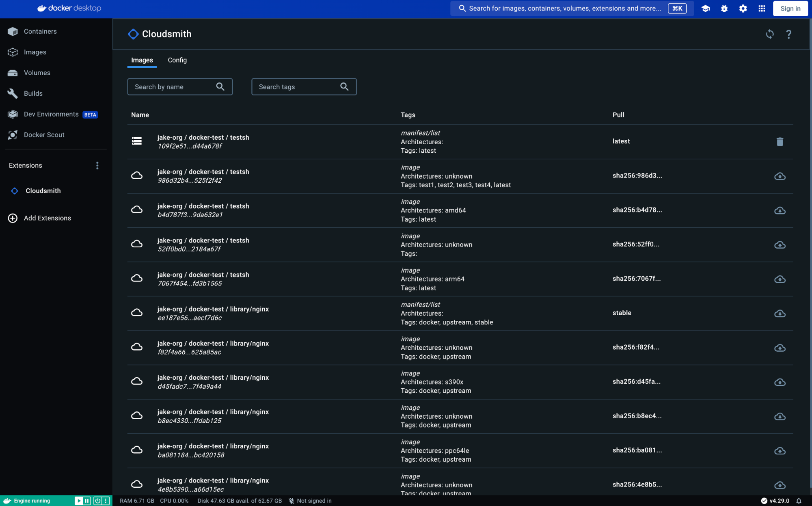Click the Name column header
812x506 pixels.
tap(140, 115)
